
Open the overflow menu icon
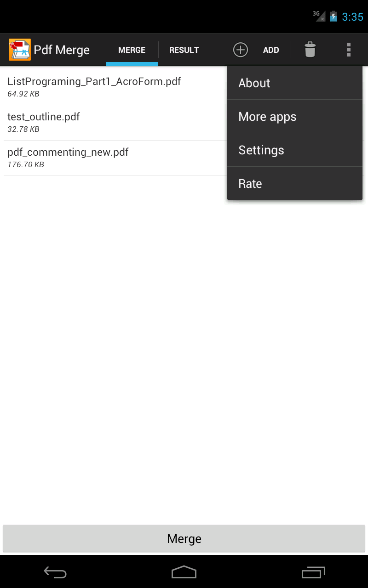[348, 50]
